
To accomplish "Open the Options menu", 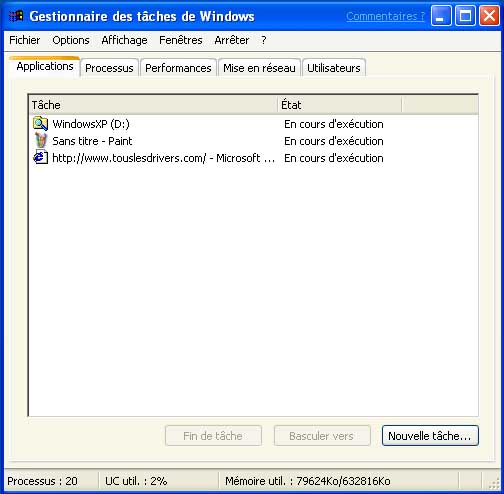I will [71, 40].
